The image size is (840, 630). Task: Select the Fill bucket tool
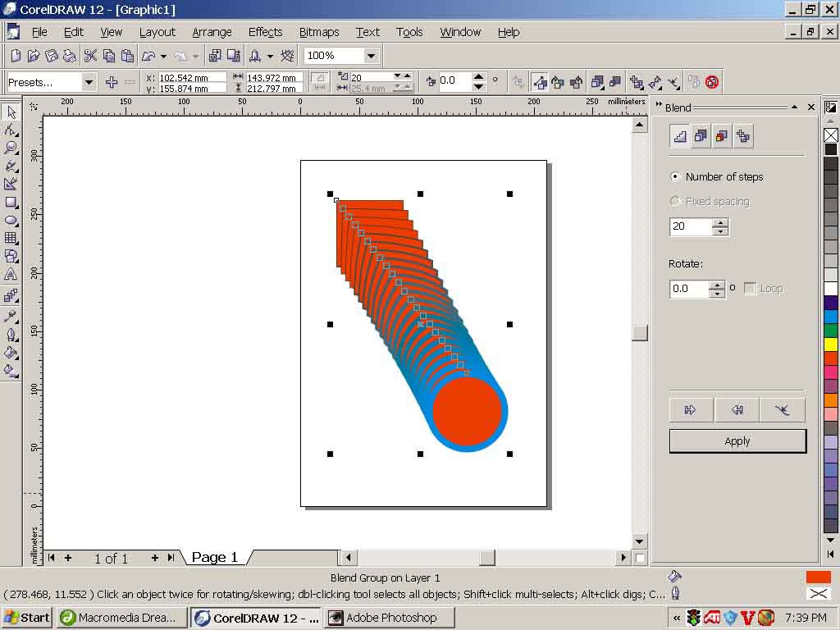coord(11,353)
